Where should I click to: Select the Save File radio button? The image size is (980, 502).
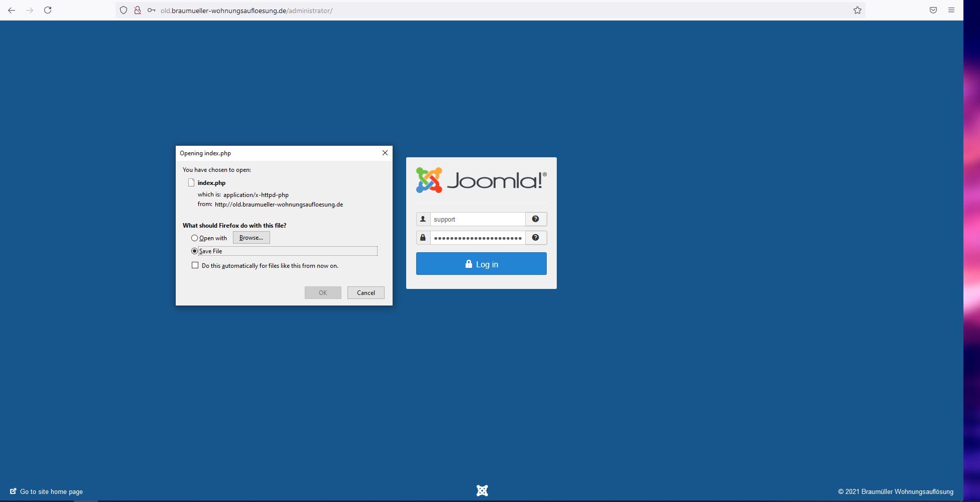(x=195, y=251)
